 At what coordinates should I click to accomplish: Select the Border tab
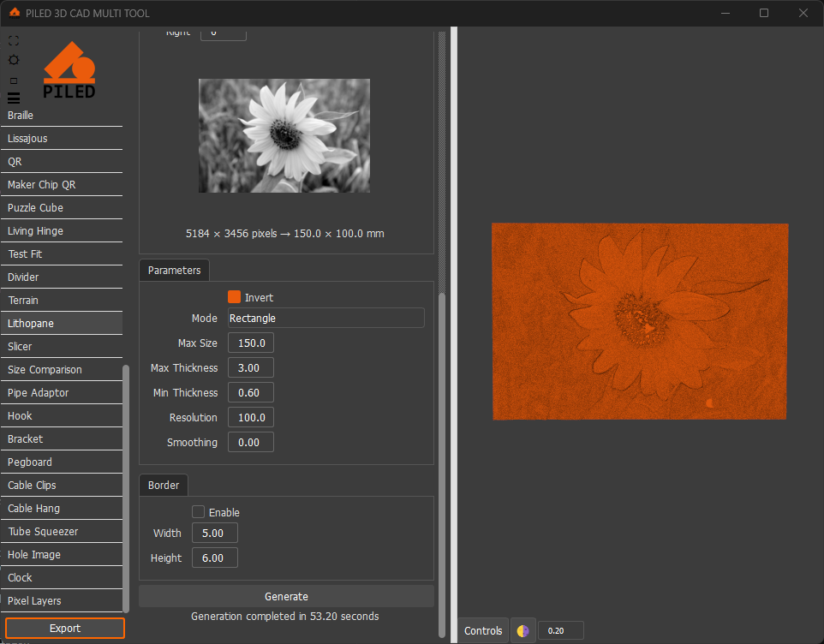pyautogui.click(x=164, y=486)
